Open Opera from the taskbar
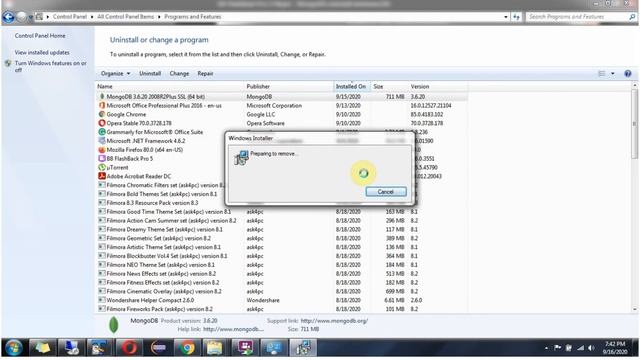Screen dimensions: 640x360 pos(129,348)
